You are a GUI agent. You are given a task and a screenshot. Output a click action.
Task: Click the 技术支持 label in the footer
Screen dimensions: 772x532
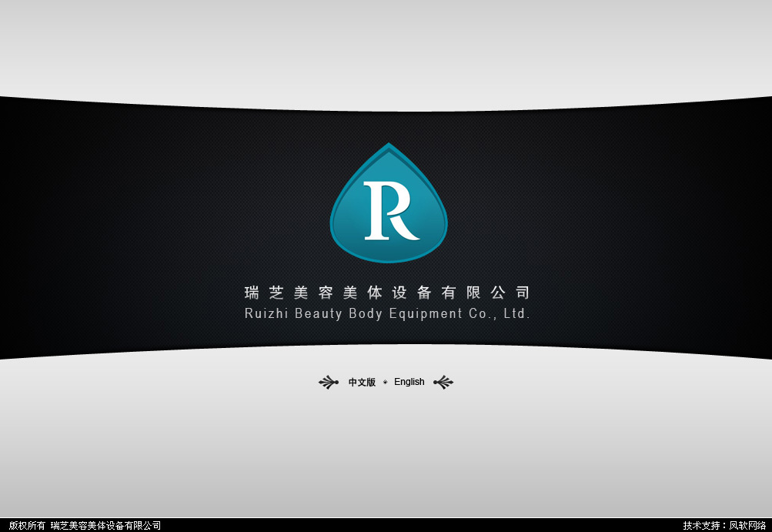pyautogui.click(x=701, y=525)
